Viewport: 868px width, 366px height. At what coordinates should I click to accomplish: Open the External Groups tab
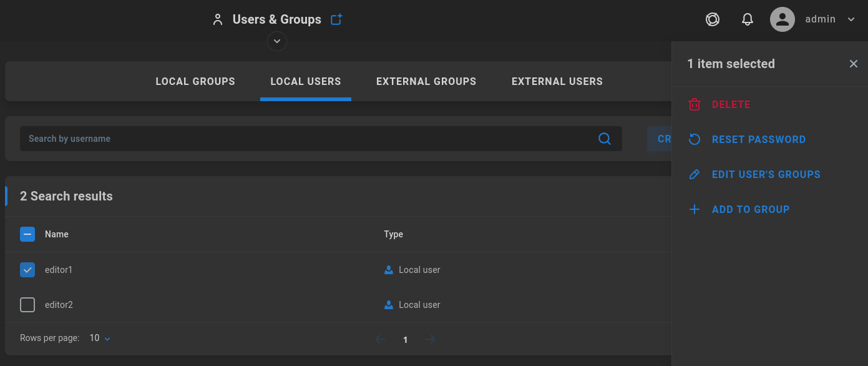[x=426, y=81]
